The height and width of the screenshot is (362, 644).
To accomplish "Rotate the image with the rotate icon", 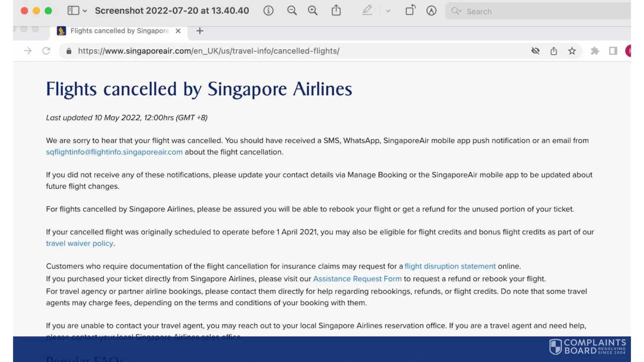I will [410, 10].
